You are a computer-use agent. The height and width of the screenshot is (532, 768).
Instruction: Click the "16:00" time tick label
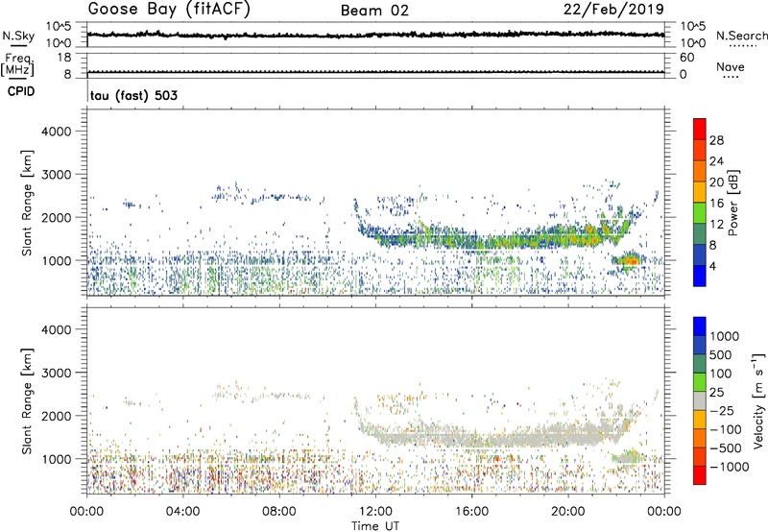tap(472, 512)
